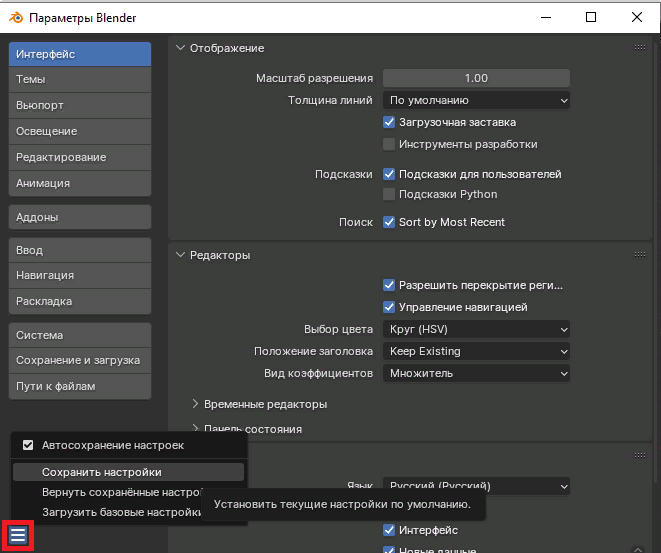
Task: Collapse the Редакторы section
Action: pyautogui.click(x=180, y=255)
